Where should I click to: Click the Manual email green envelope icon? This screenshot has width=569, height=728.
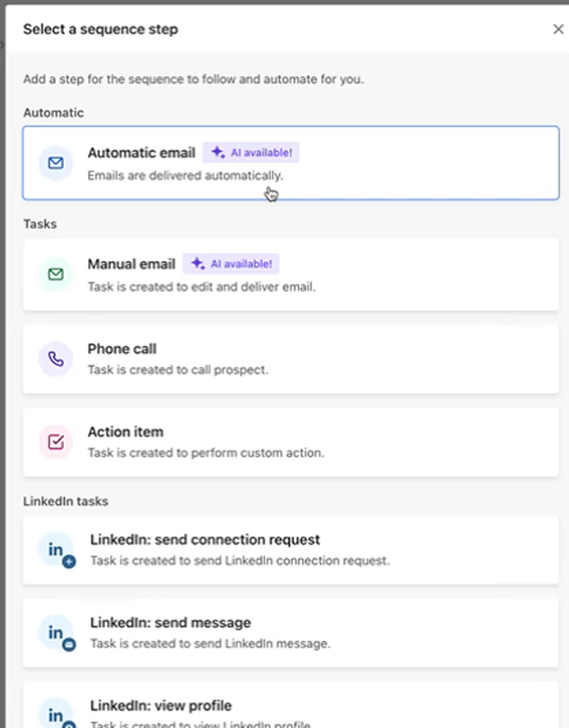56,275
